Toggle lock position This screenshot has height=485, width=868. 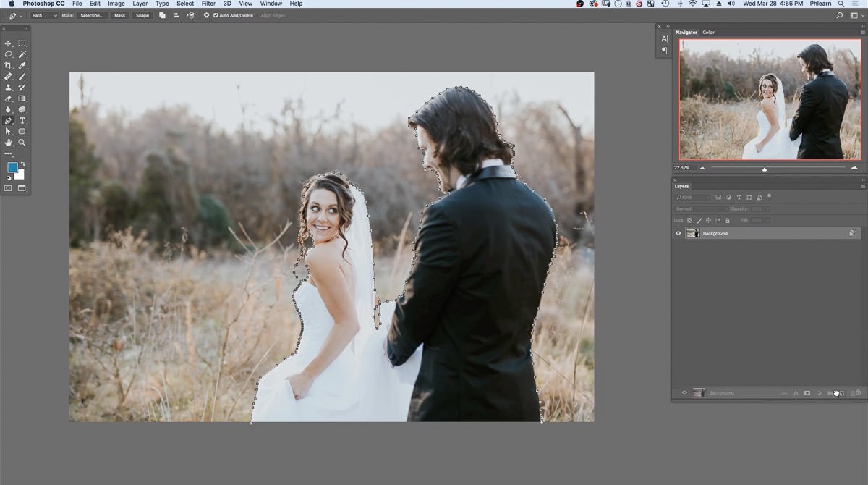click(707, 220)
